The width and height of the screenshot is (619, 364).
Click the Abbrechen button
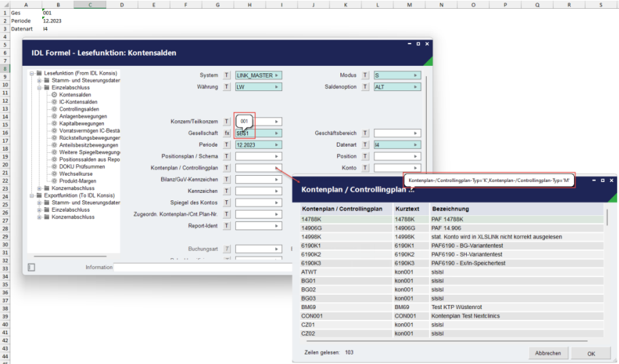[548, 353]
